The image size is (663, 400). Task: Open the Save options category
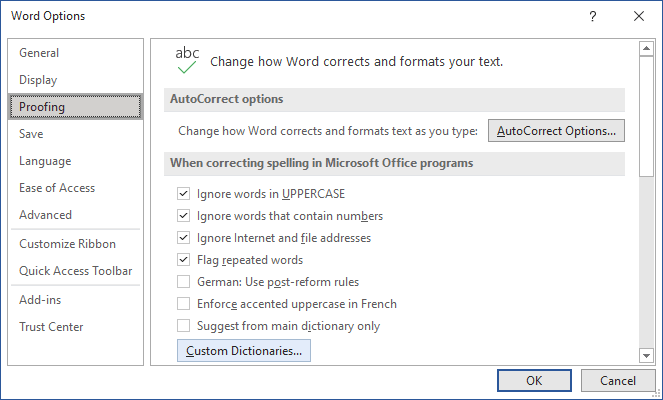click(x=75, y=134)
